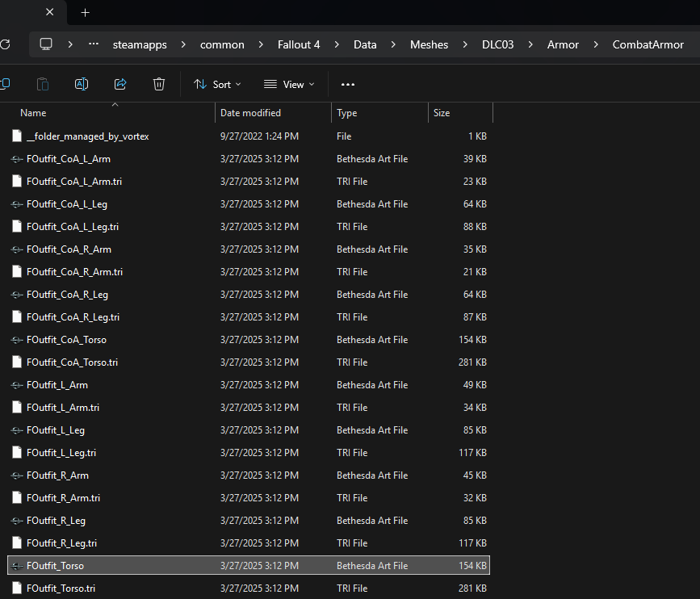Click the Copy icon in toolbar

point(5,84)
